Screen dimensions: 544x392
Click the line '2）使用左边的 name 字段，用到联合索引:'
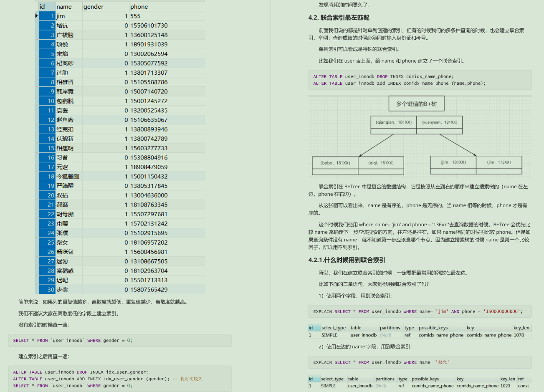[x=365, y=346]
